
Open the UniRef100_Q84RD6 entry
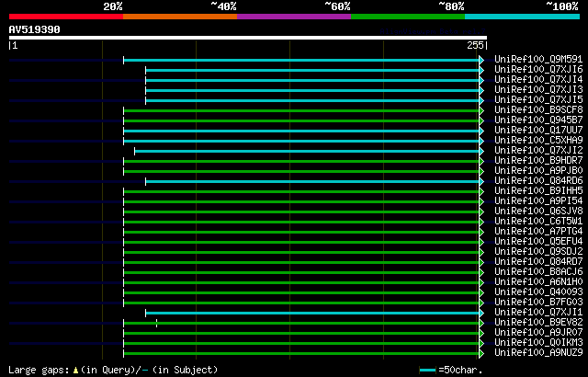[538, 181]
